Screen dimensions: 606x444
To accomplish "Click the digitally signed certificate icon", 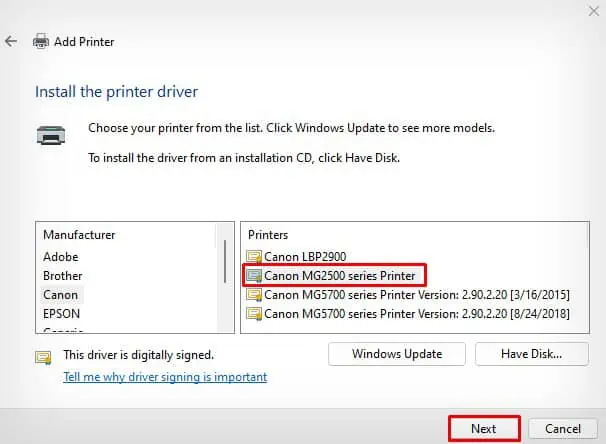I will tap(44, 356).
